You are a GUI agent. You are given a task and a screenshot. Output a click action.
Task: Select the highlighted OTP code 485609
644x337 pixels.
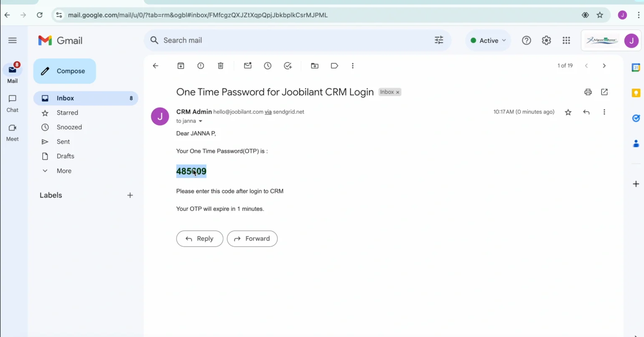tap(191, 171)
